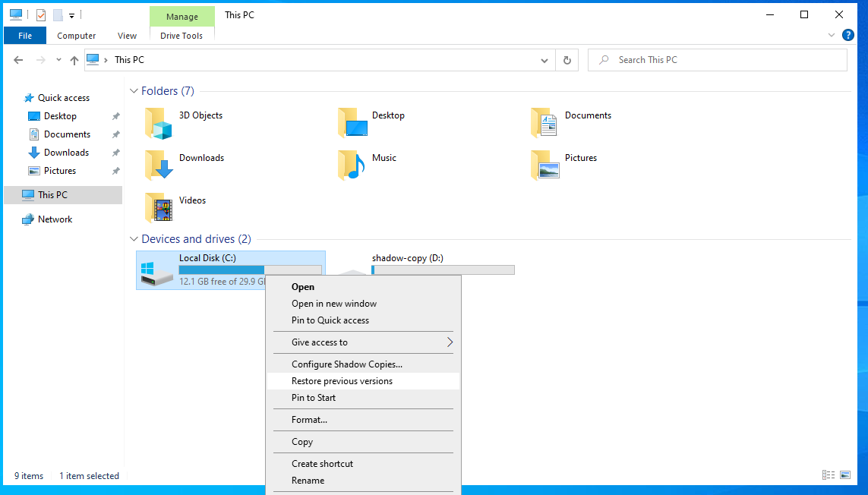Open the Downloads folder icon in Folders
This screenshot has height=495, width=868.
tap(159, 165)
